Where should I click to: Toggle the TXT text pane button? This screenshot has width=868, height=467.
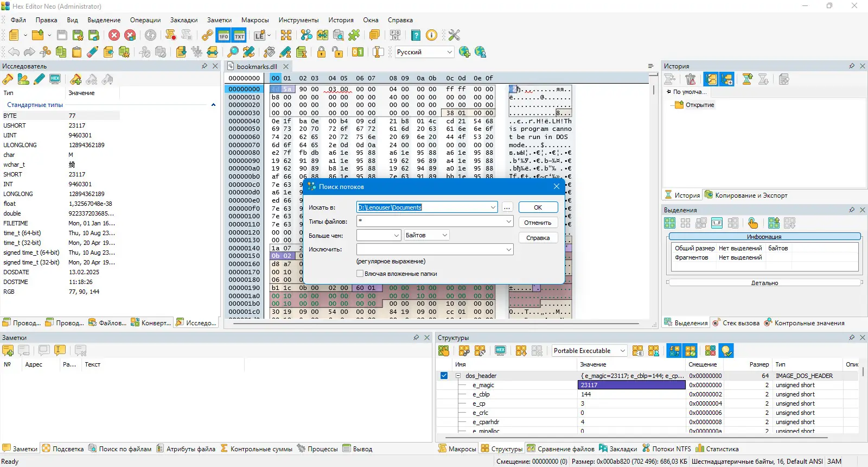tap(239, 35)
